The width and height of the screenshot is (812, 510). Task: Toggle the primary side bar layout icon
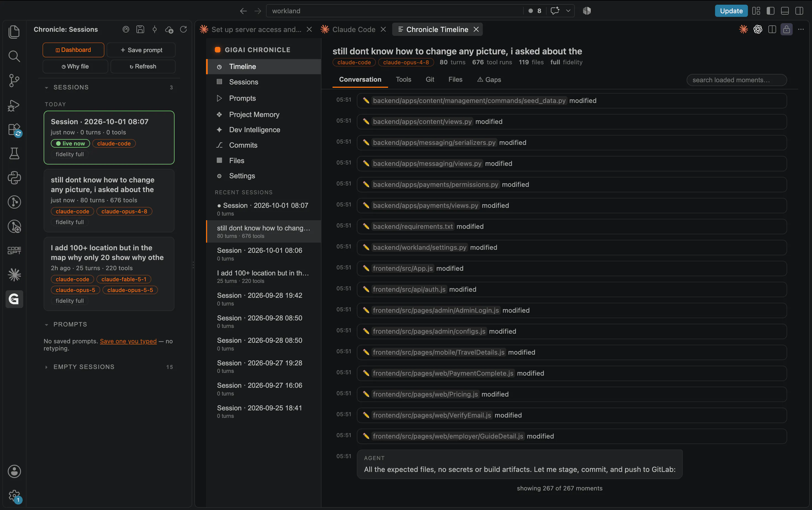771,11
